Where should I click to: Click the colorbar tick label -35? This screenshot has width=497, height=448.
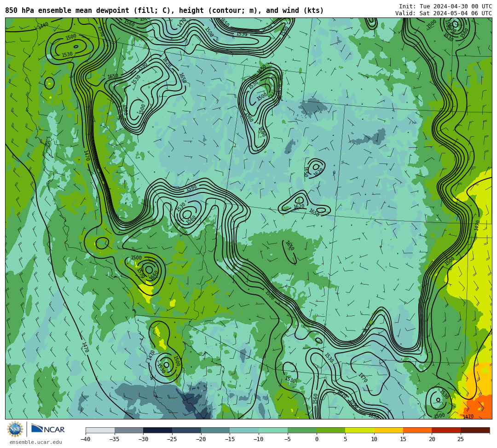(x=115, y=439)
